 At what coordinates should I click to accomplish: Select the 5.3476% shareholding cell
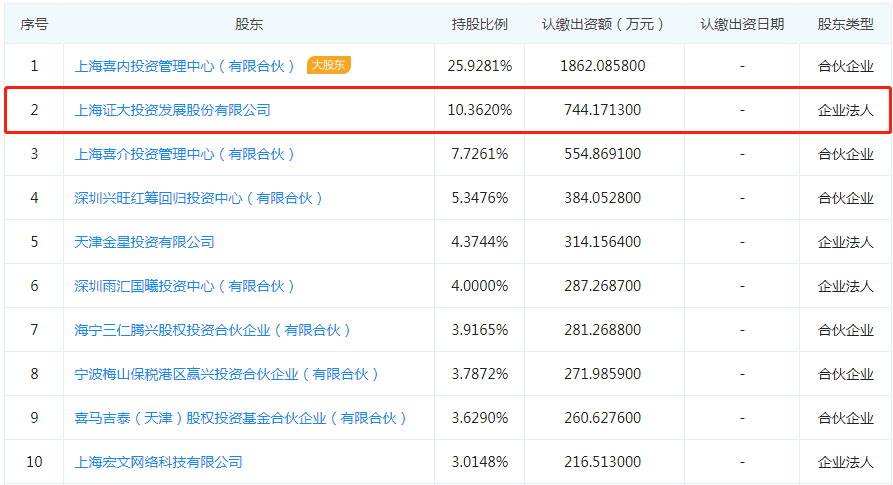point(480,198)
